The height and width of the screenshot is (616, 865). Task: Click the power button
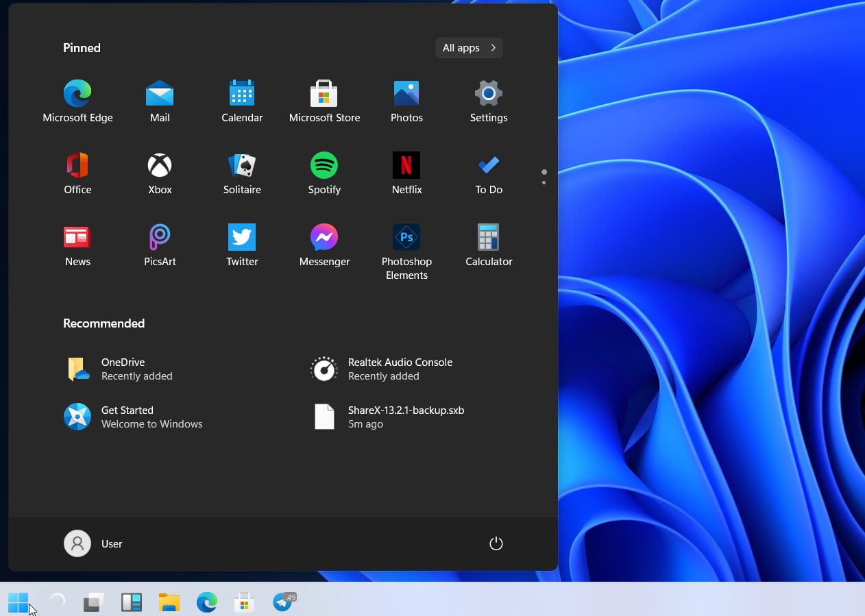click(x=496, y=543)
